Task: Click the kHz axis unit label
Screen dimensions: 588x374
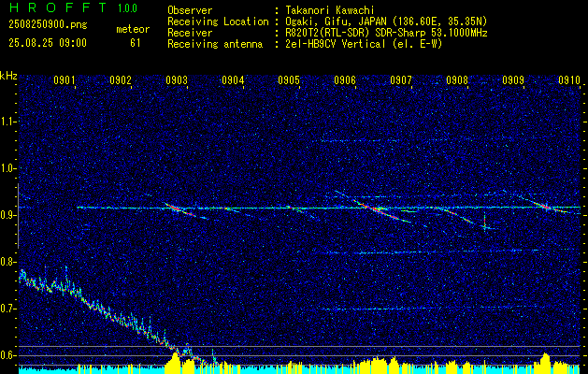Action: [8, 76]
